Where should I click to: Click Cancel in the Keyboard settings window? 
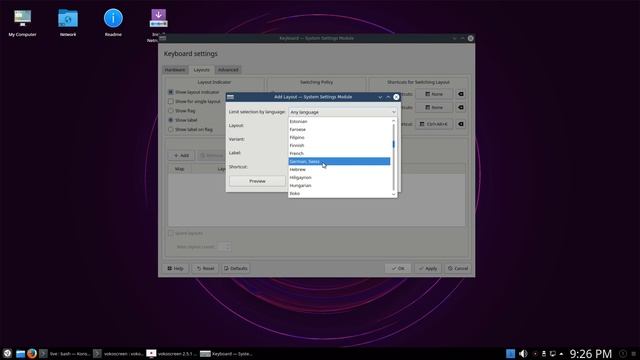click(x=458, y=269)
